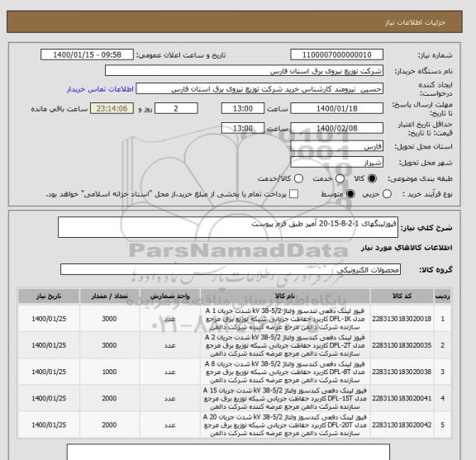Viewport: 476px width, 460px height.
Task: Select the کالا/خدمت radio button
Action: pos(298,178)
